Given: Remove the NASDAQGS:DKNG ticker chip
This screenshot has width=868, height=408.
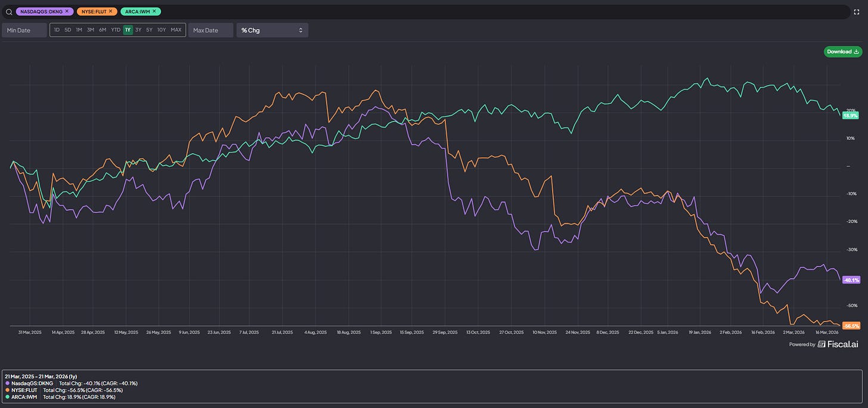Looking at the screenshot, I should click(x=67, y=11).
